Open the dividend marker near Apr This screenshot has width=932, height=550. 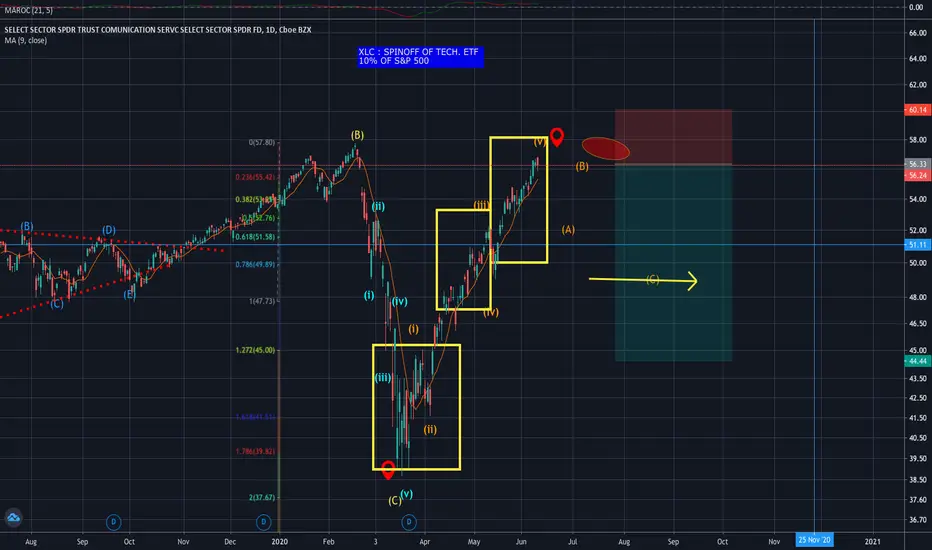tap(409, 523)
